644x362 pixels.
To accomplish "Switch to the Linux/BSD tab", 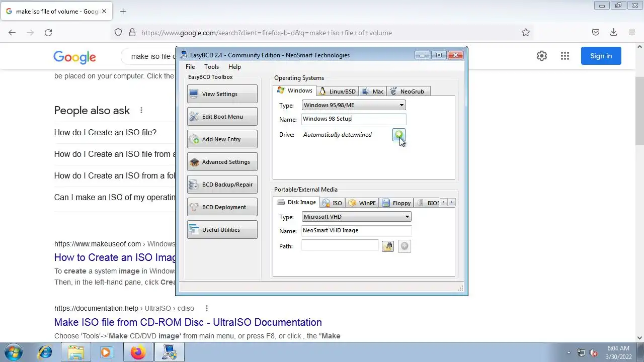I will [338, 92].
